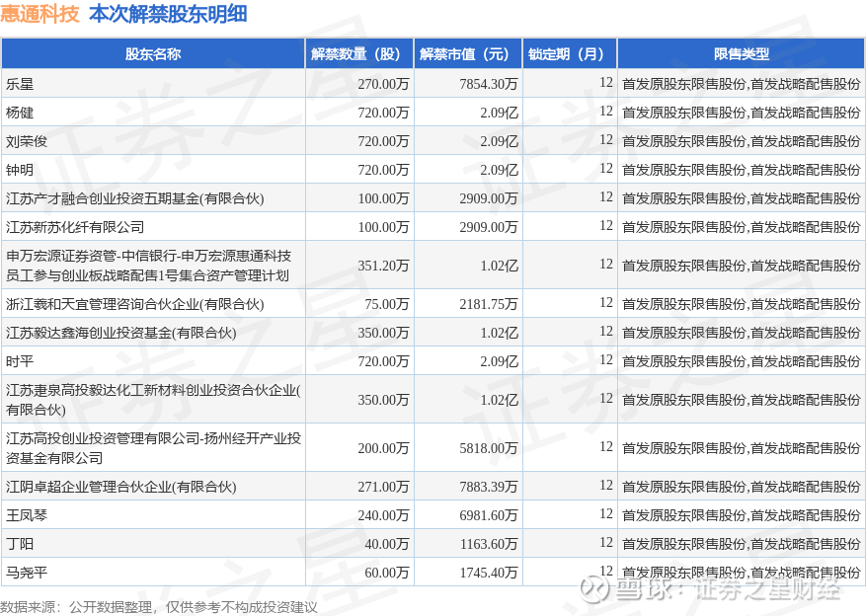The image size is (866, 616).
Task: Click 限售类型 cell in 钟明 row
Action: point(742,170)
